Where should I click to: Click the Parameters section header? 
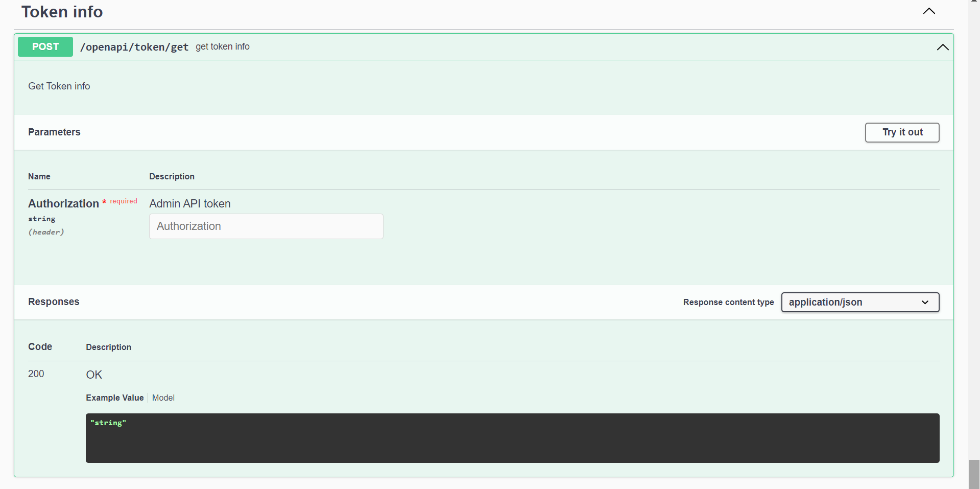pos(54,132)
